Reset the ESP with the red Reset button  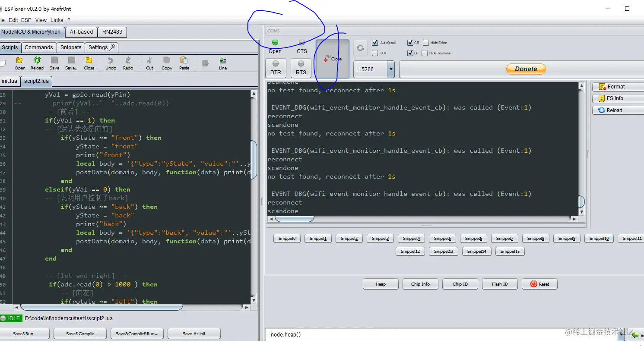pos(539,284)
